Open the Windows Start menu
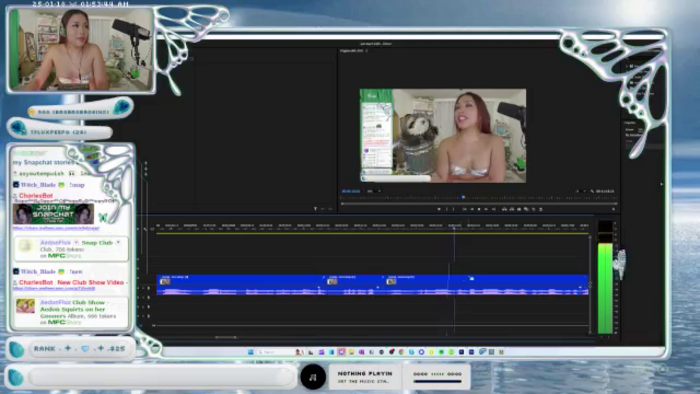 250,352
